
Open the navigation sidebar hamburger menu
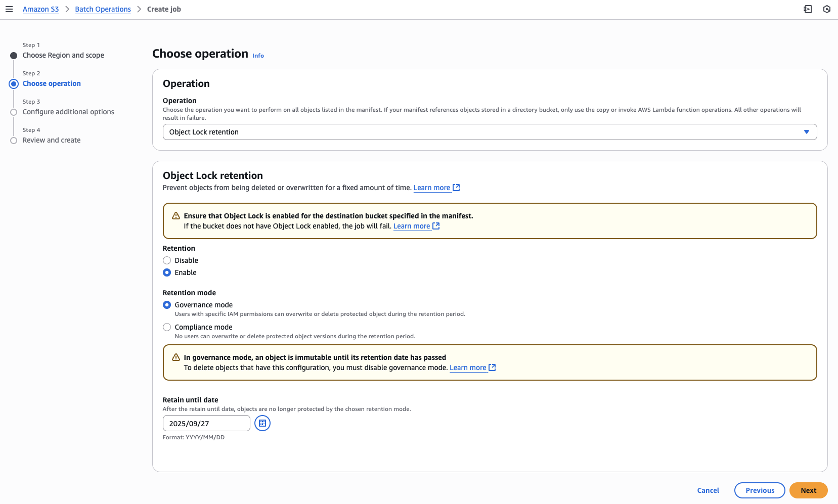[9, 9]
